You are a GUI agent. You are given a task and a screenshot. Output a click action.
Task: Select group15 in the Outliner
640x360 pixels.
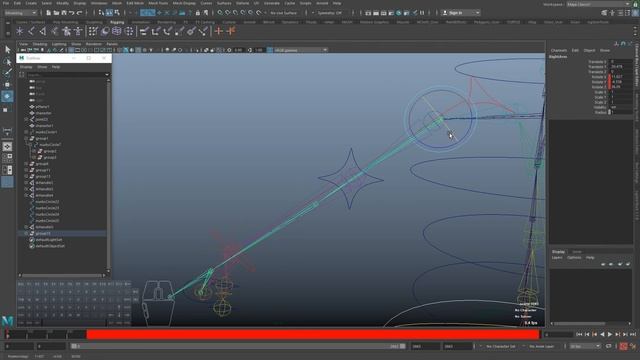click(43, 233)
